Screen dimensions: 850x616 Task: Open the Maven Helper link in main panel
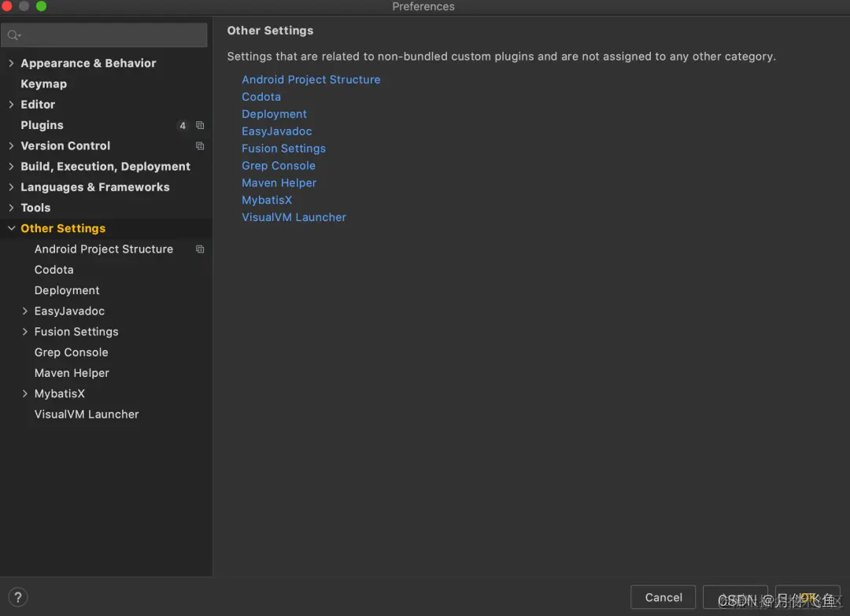point(279,183)
